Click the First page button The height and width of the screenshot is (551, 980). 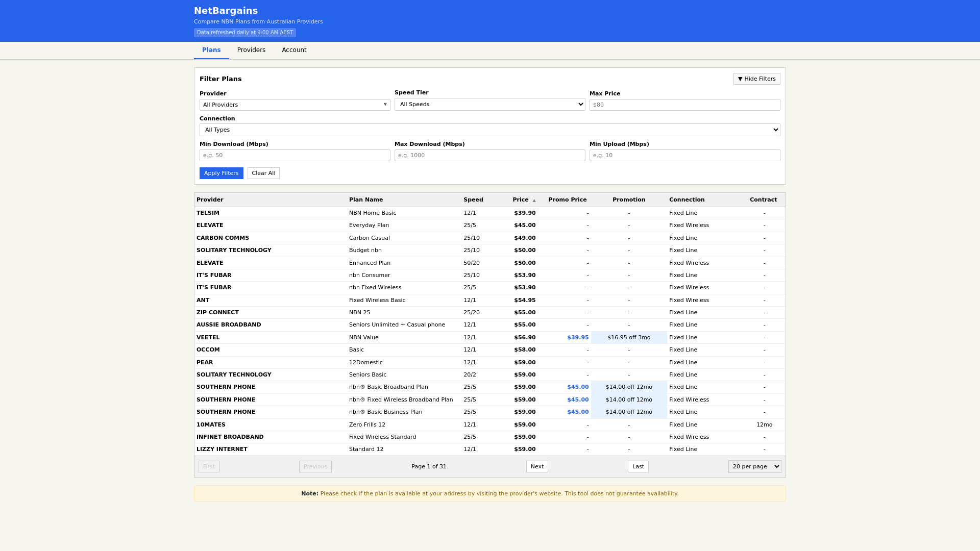click(209, 467)
